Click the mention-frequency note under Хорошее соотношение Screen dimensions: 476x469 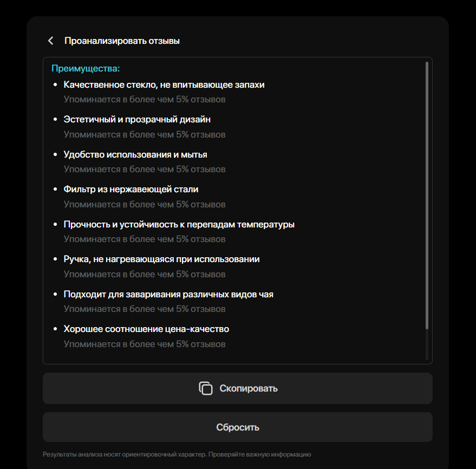145,344
